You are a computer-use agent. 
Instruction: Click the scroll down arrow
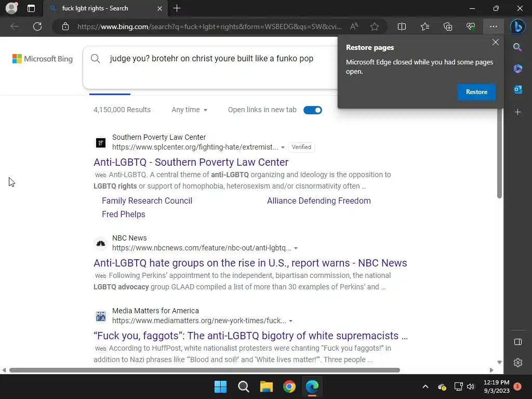pyautogui.click(x=499, y=362)
